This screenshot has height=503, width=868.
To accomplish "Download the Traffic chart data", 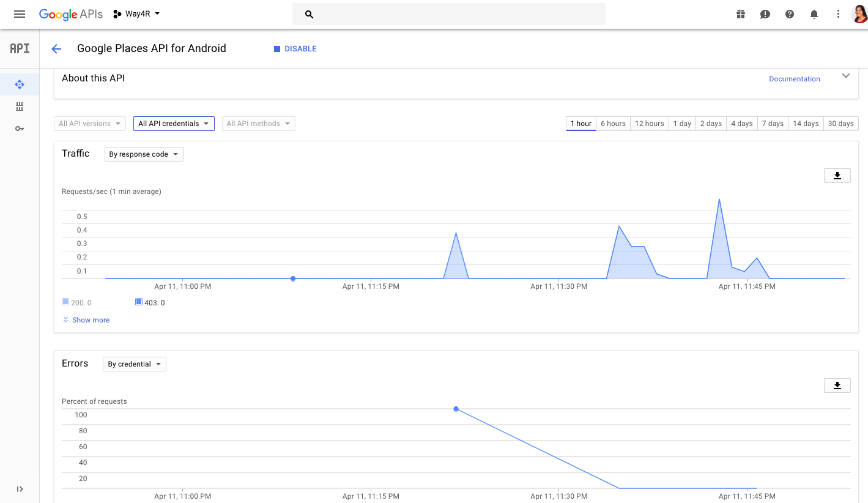I will click(x=837, y=176).
